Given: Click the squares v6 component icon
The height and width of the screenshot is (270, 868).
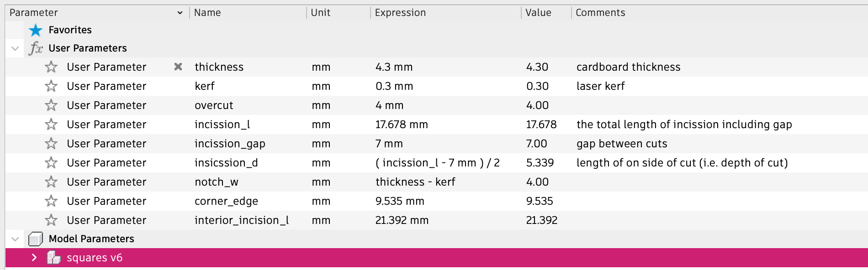Looking at the screenshot, I should [53, 258].
